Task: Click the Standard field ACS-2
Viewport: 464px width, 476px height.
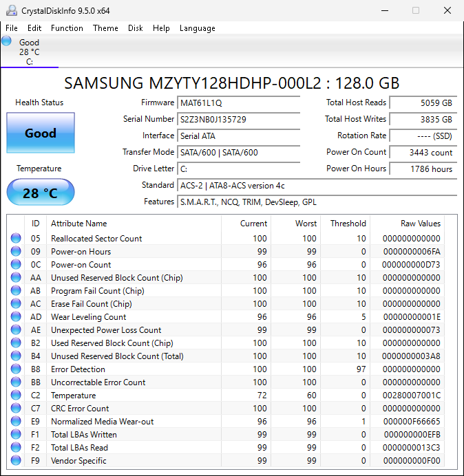Action: (x=317, y=185)
